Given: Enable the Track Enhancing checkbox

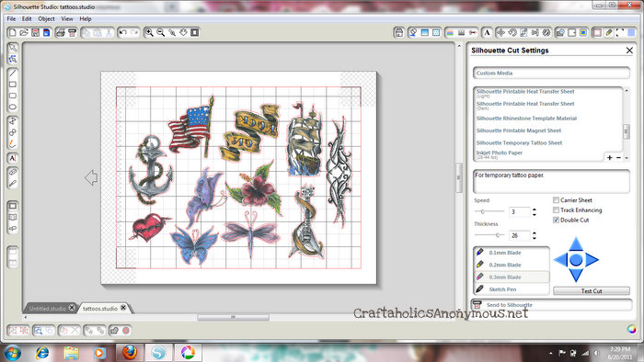Looking at the screenshot, I should (556, 209).
